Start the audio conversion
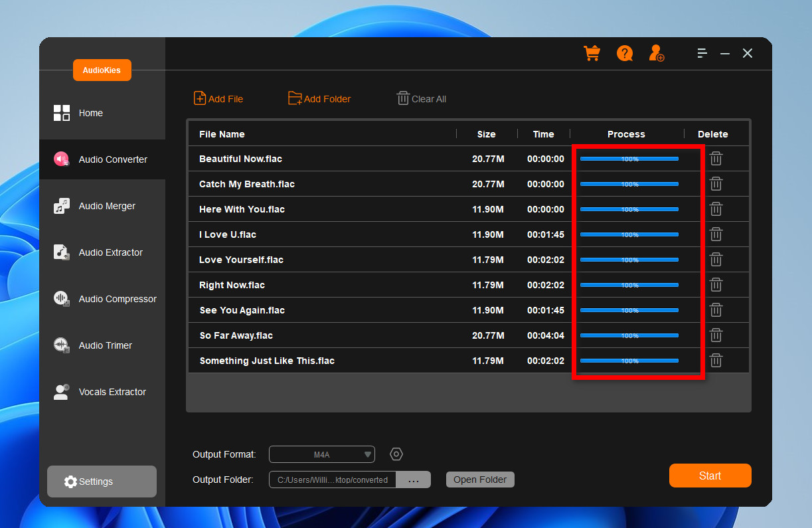 710,476
